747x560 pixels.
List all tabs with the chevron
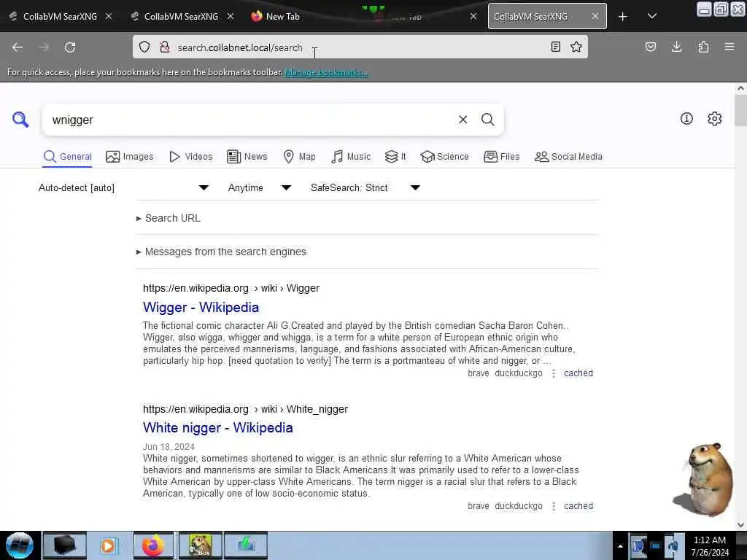coord(652,17)
